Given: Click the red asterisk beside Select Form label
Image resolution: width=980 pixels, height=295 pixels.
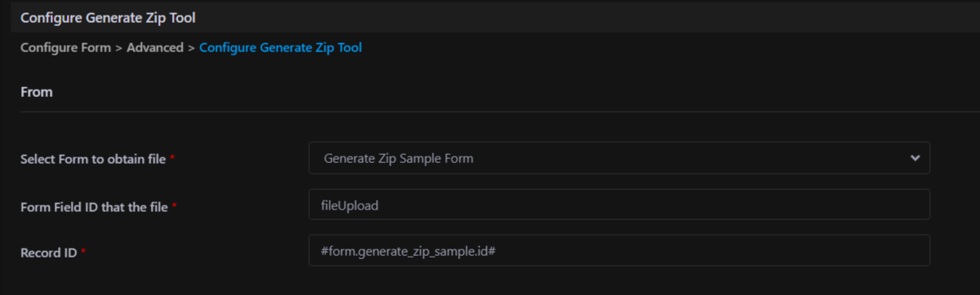Looking at the screenshot, I should pyautogui.click(x=172, y=158).
